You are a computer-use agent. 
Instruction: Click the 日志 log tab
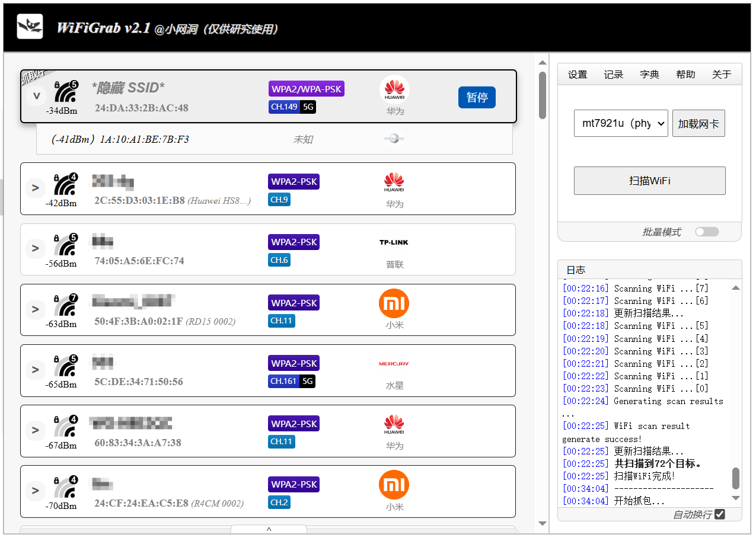point(576,270)
